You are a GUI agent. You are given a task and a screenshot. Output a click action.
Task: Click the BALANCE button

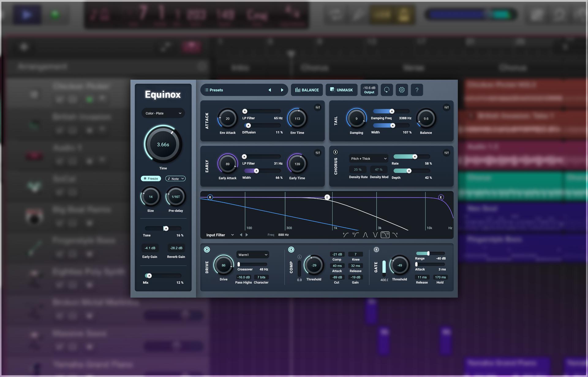coord(307,90)
